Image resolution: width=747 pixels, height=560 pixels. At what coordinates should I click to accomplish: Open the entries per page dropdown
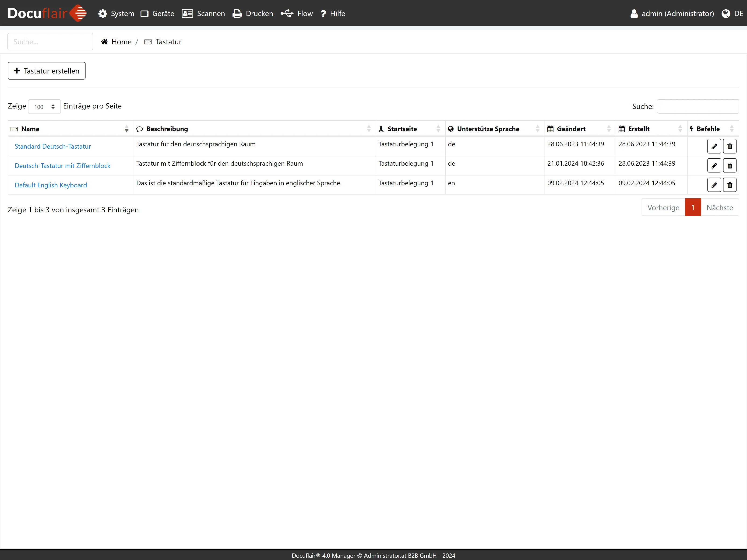pyautogui.click(x=44, y=107)
